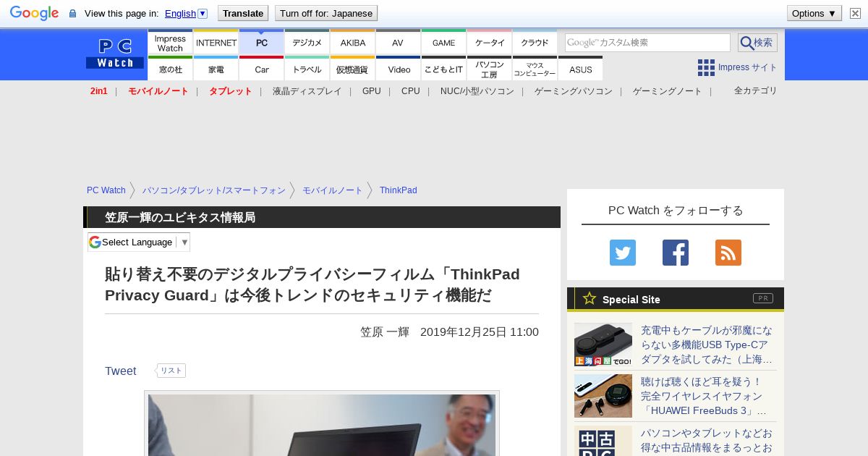868x456 pixels.
Task: Click the Tweet link
Action: pos(120,371)
